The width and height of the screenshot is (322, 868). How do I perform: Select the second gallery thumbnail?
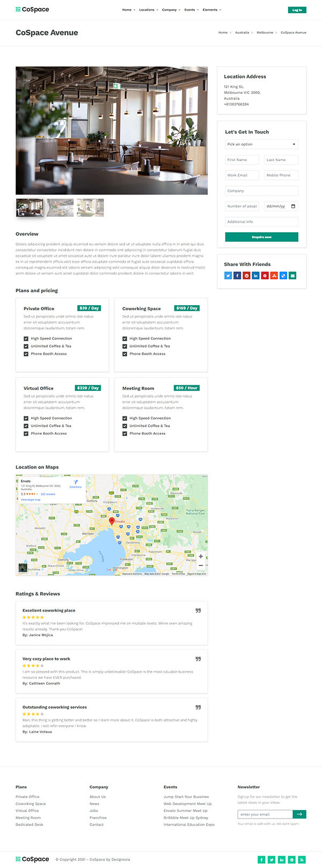60,207
